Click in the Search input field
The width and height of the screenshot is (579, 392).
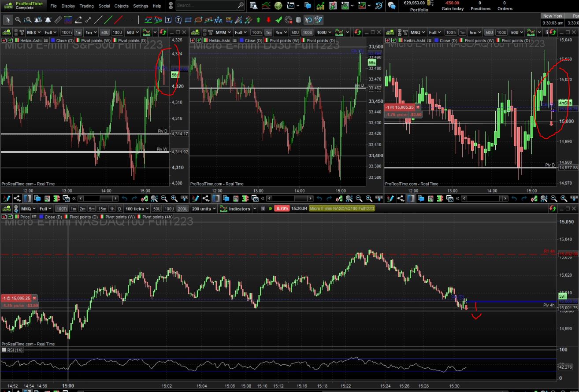210,5
